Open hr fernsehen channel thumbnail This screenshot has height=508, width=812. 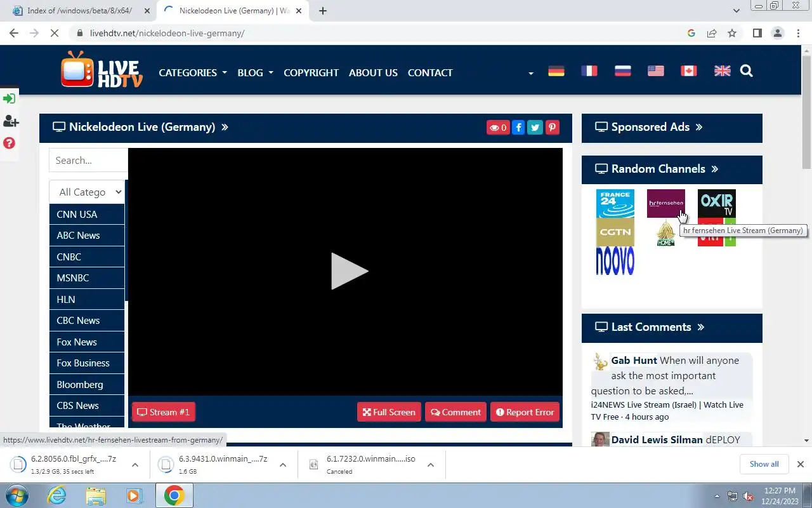(666, 203)
